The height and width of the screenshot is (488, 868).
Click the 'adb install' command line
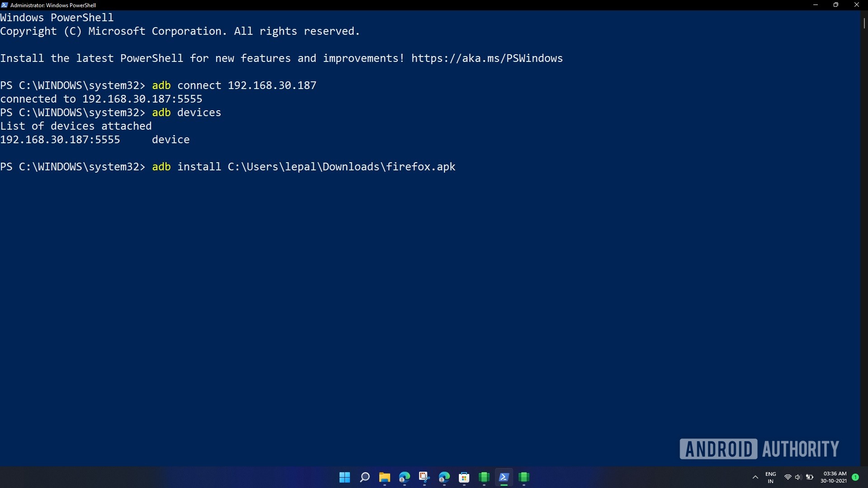(228, 167)
